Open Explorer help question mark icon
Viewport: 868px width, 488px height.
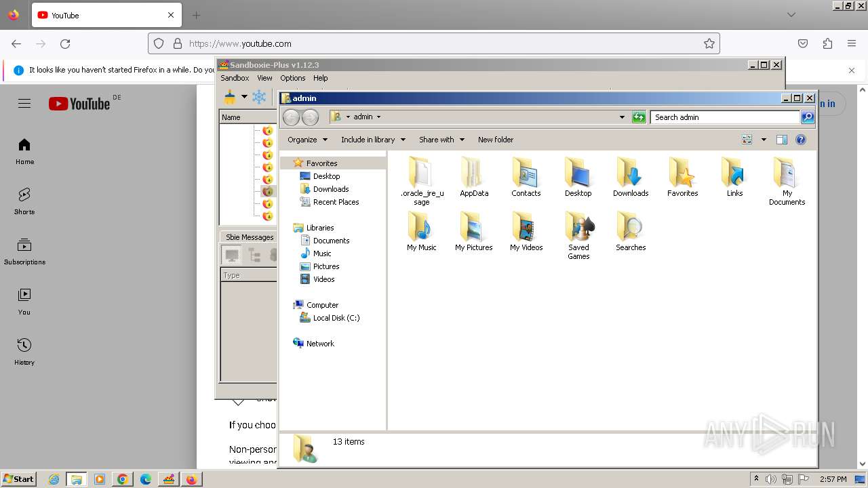[x=801, y=140]
